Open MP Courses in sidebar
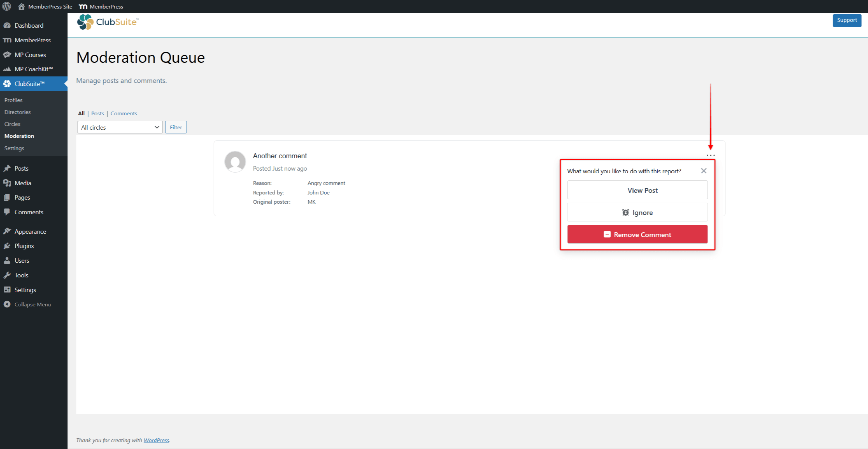Image resolution: width=868 pixels, height=449 pixels. coord(30,55)
